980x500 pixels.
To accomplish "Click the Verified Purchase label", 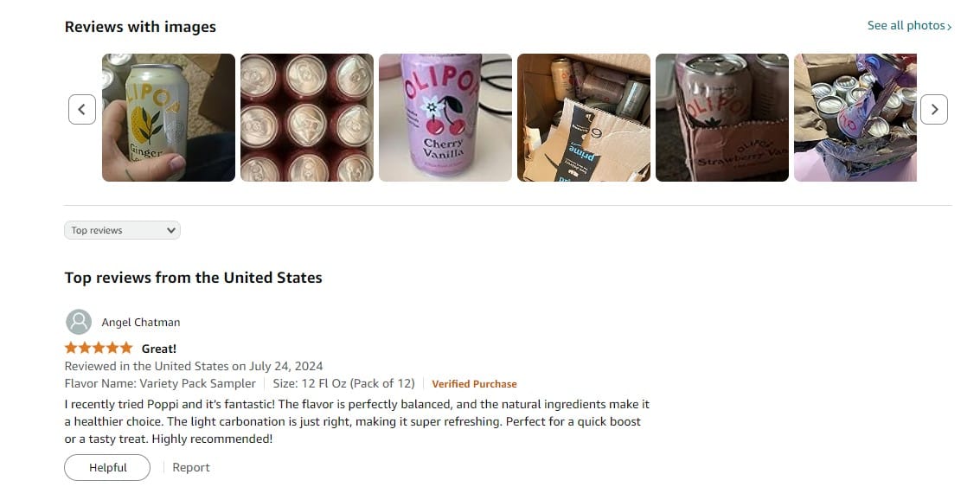I will [x=474, y=384].
